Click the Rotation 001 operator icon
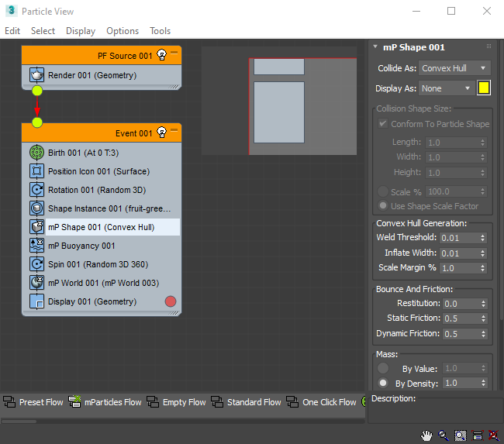 (x=37, y=190)
